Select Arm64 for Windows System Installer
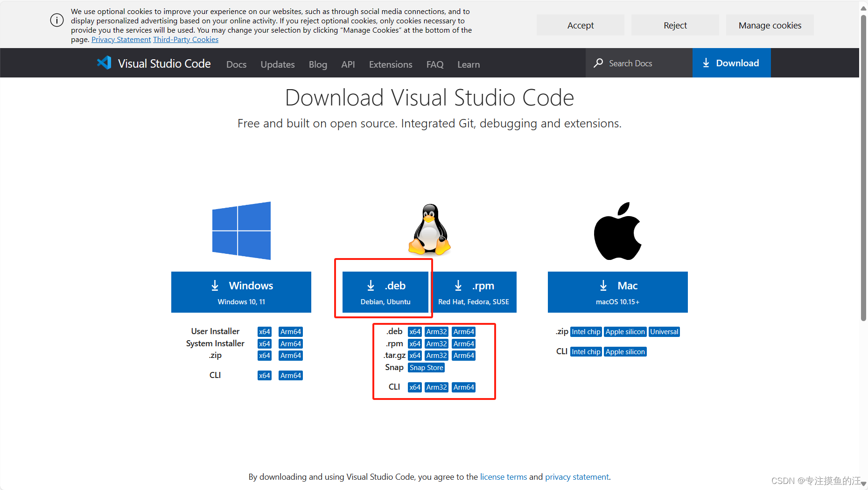Image resolution: width=868 pixels, height=490 pixels. pos(291,344)
